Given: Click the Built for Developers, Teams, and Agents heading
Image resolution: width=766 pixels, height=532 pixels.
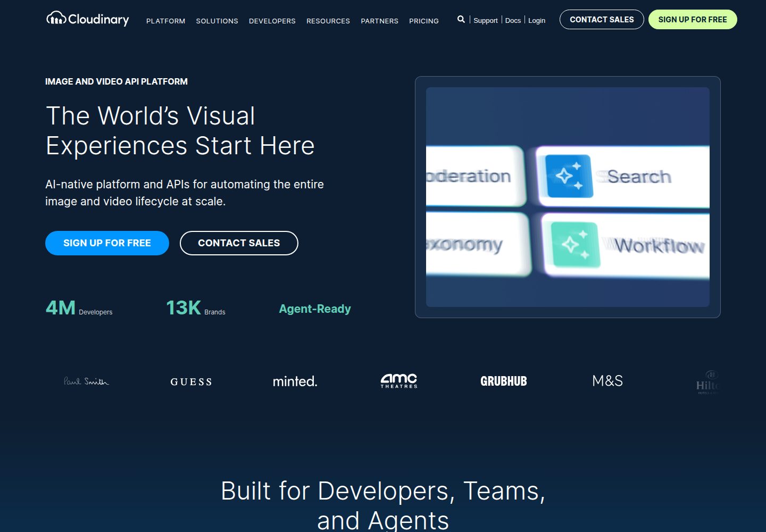Looking at the screenshot, I should point(383,504).
